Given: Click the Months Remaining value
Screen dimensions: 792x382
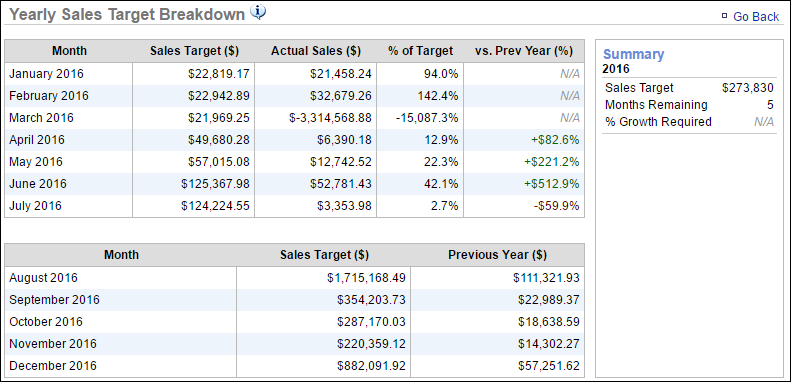Looking at the screenshot, I should (770, 105).
